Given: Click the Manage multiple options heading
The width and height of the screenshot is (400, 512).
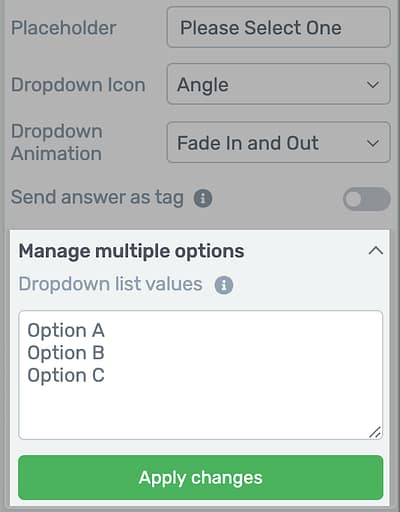Looking at the screenshot, I should point(131,251).
